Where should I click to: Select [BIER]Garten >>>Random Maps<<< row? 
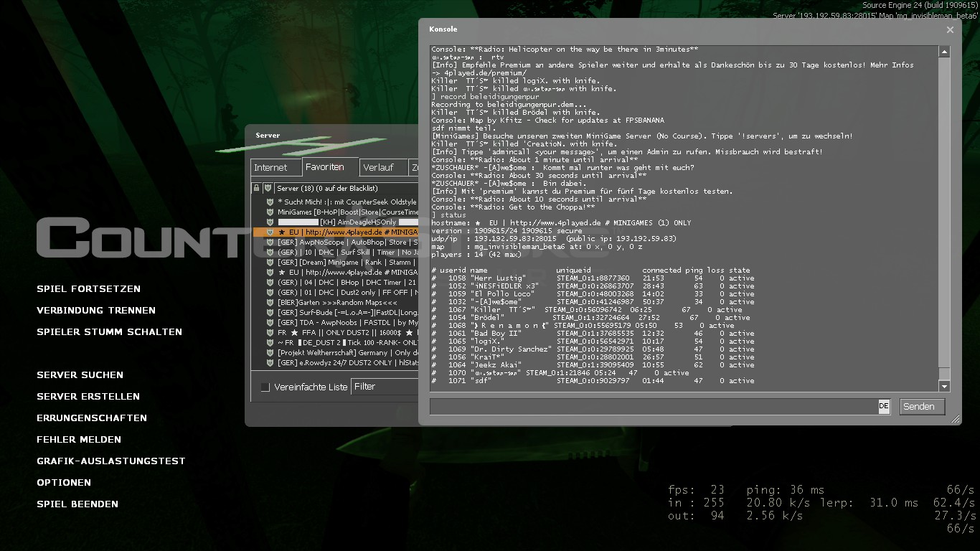tap(336, 303)
